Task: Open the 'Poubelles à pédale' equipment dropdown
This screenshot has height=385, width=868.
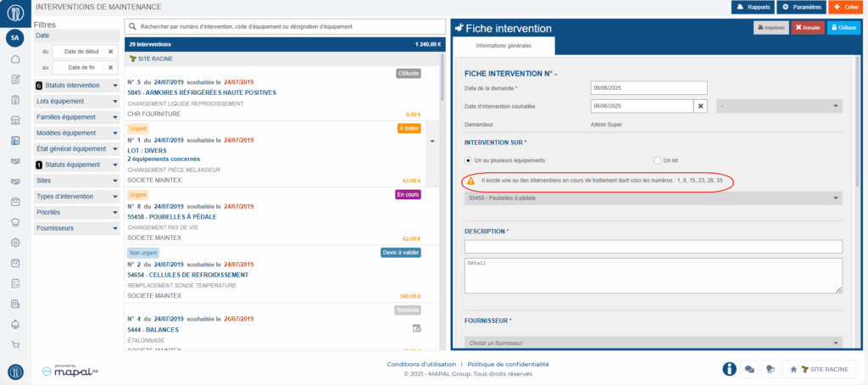Action: [x=653, y=198]
